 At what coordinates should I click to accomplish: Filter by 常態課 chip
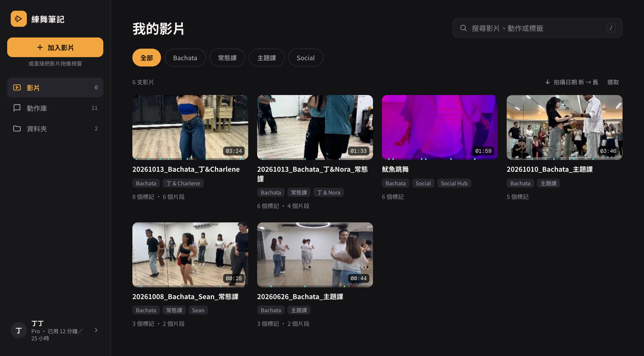[227, 58]
